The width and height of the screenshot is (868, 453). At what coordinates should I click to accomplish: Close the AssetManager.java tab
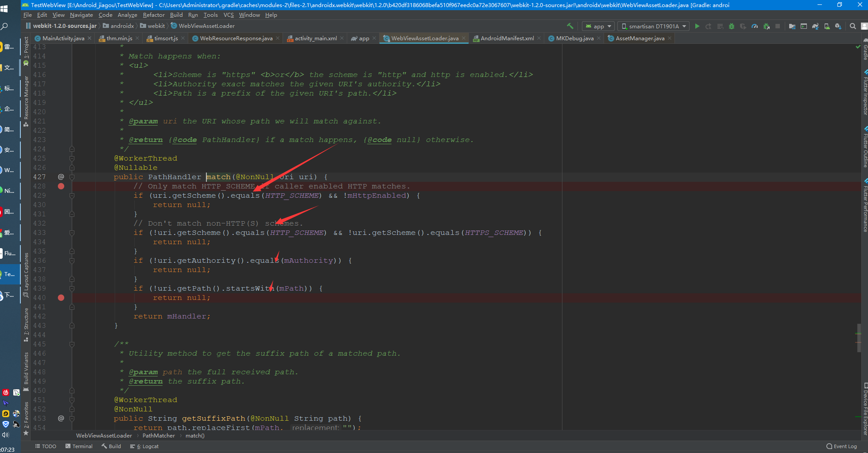tap(670, 38)
